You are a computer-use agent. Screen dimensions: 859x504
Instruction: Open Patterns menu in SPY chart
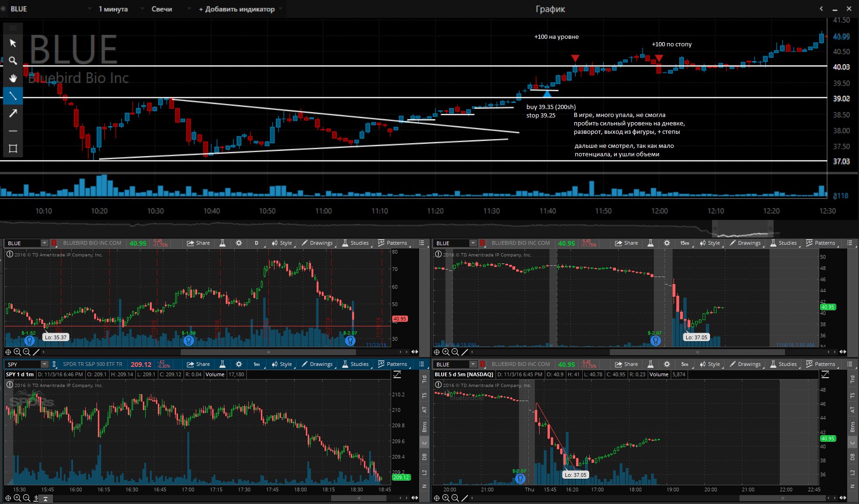click(x=393, y=364)
